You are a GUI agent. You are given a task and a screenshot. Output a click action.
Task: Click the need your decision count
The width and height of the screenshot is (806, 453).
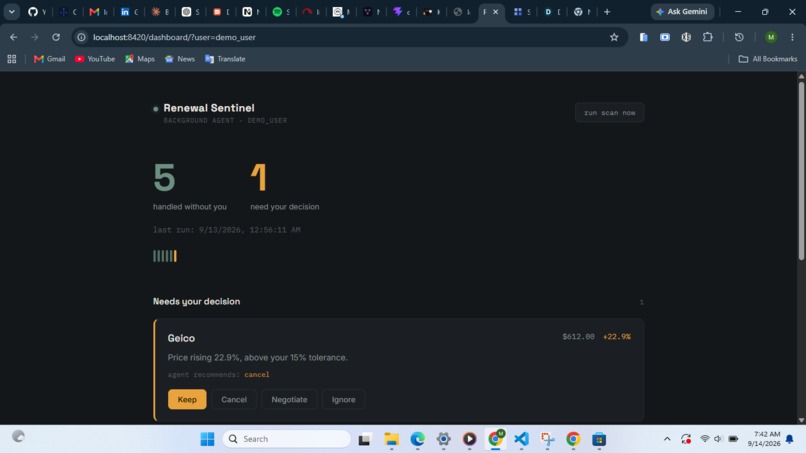pos(259,177)
